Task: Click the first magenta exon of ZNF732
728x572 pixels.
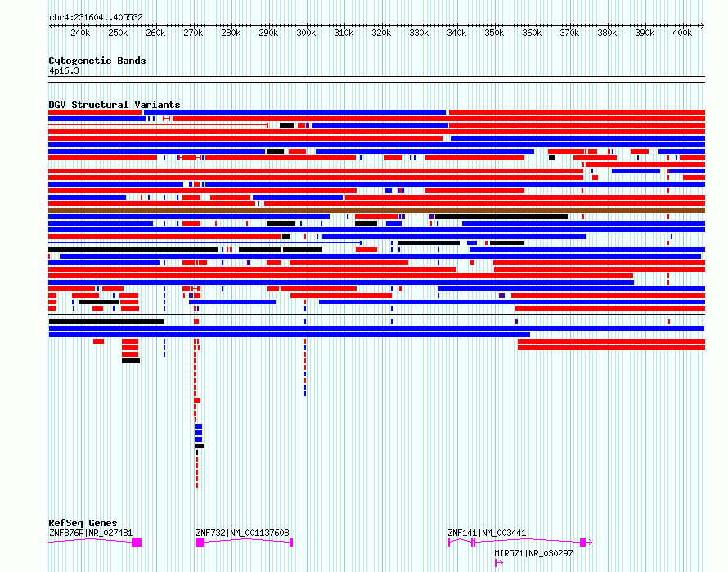Action: 200,543
